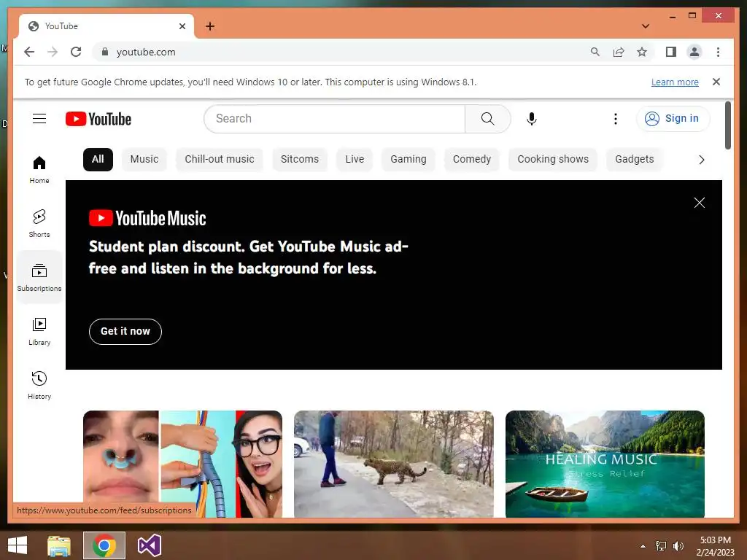Select the Music filter chip
This screenshot has height=560, width=747.
144,159
